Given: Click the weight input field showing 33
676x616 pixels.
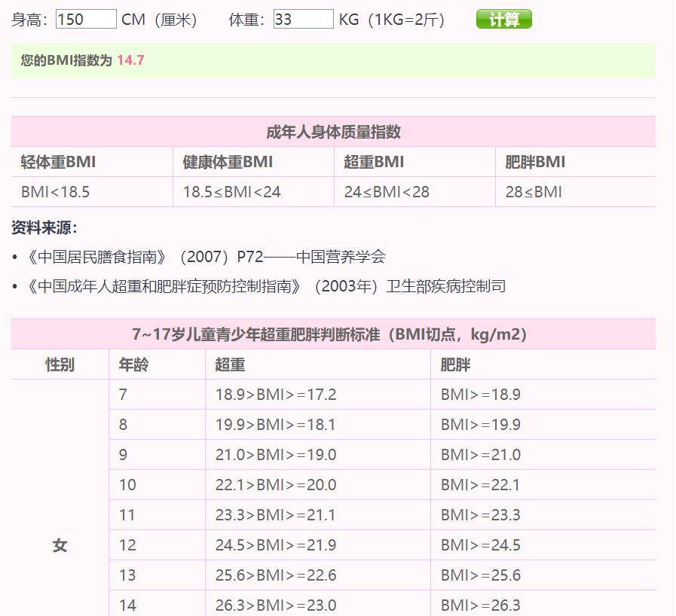Looking at the screenshot, I should point(303,20).
